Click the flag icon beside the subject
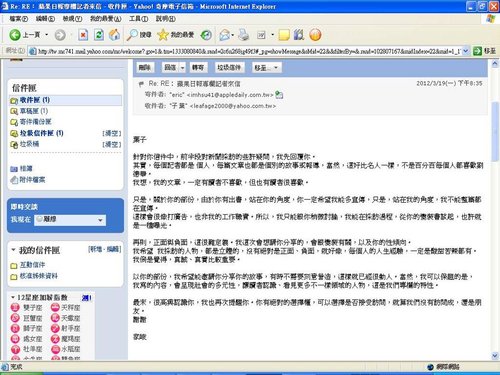The height and width of the screenshot is (375, 500). 141,84
